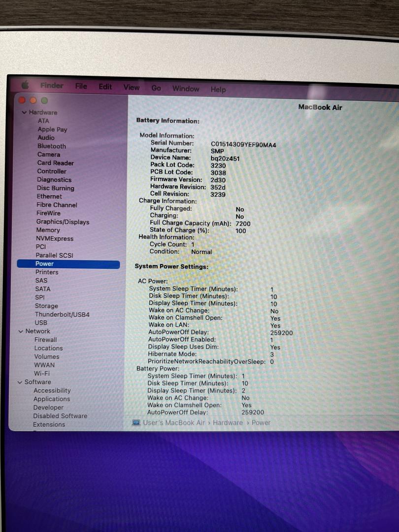
Task: Select Extensions under Software
Action: click(49, 425)
